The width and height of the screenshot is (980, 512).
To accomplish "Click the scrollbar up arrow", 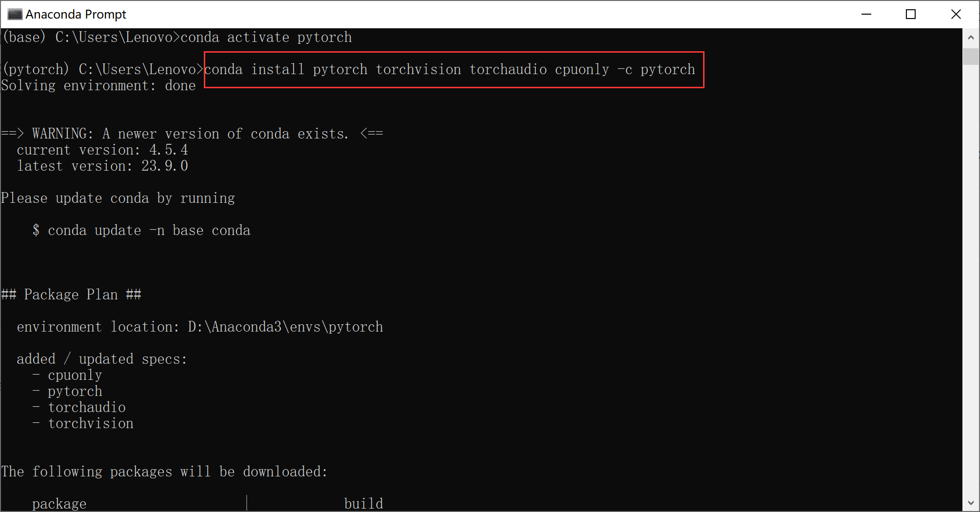I will tap(970, 37).
